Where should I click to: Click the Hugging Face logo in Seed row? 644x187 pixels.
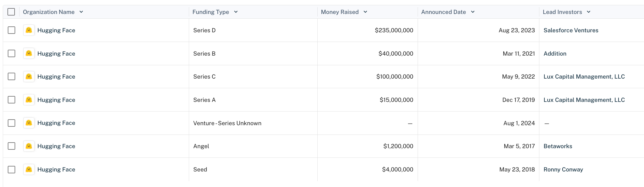click(x=29, y=169)
